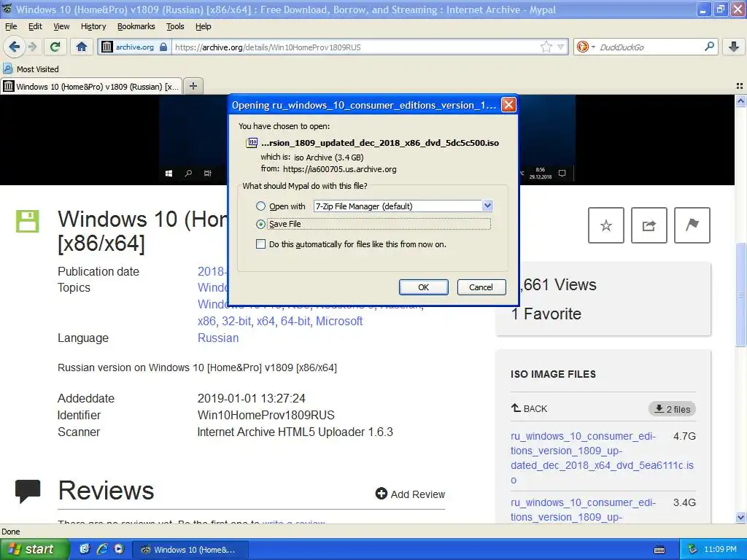
Task: Click BACK in ISO image files
Action: tap(530, 408)
